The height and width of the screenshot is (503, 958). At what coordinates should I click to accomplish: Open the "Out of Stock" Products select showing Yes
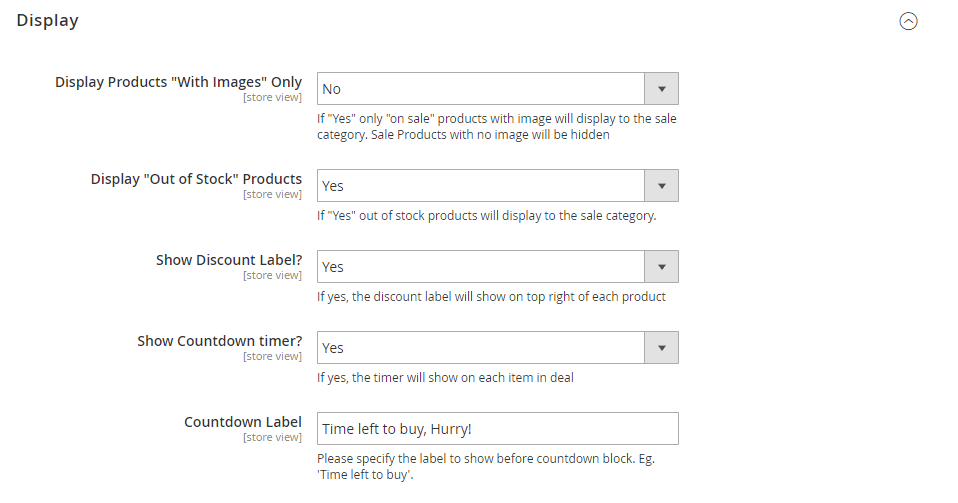[480, 186]
